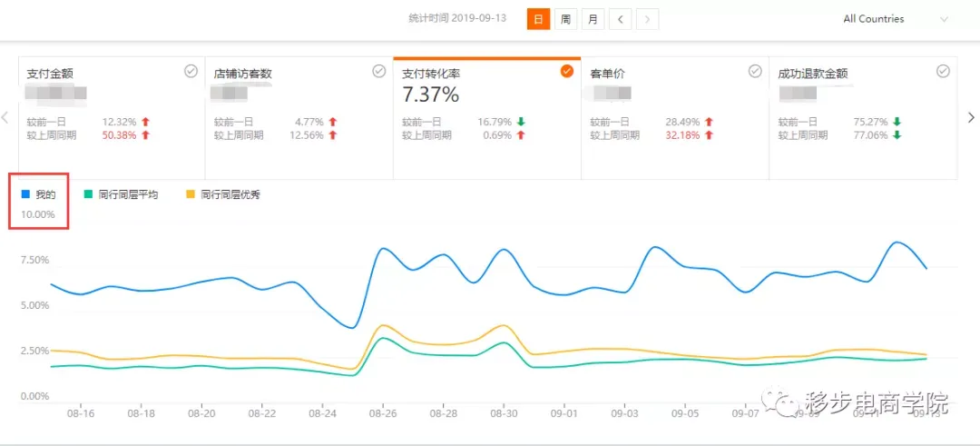980x446 pixels.
Task: Click the 7.50% y-axis label
Action: click(35, 260)
